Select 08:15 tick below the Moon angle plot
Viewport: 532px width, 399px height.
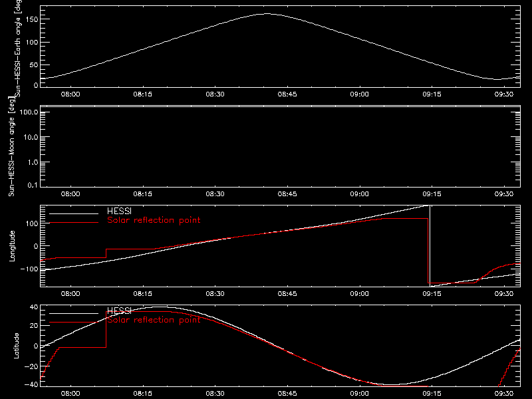142,194
